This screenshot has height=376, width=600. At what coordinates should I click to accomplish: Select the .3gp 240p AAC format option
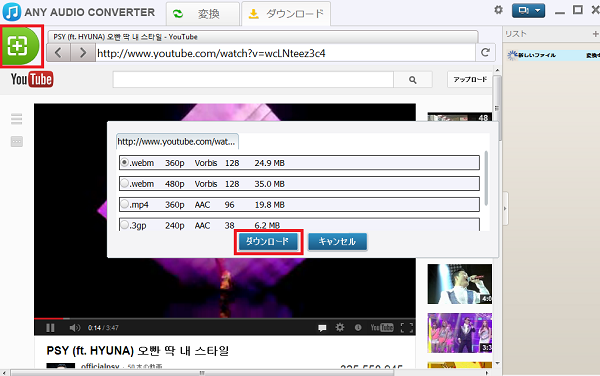click(299, 225)
